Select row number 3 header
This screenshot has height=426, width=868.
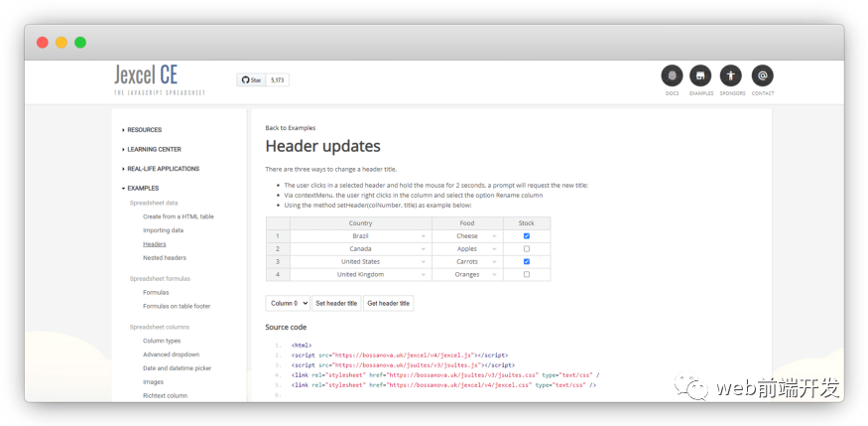(x=278, y=261)
